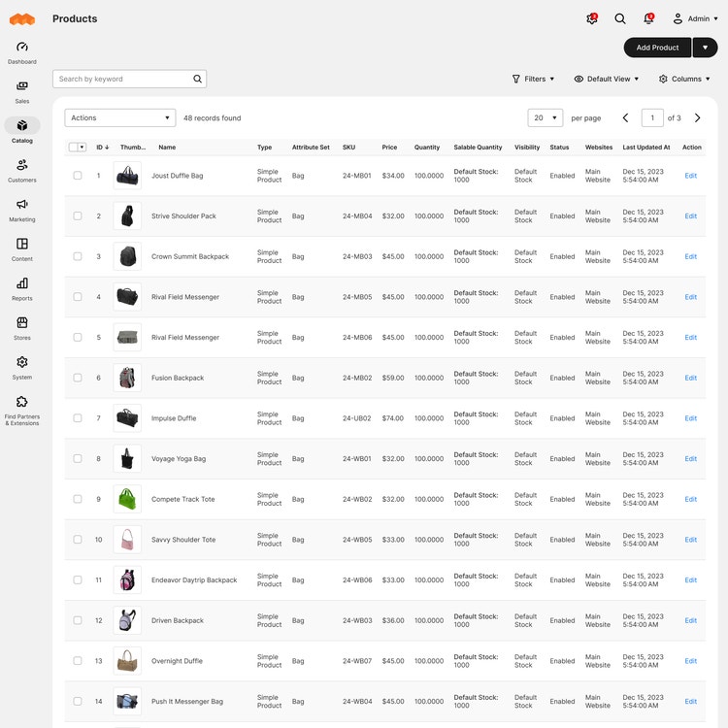
Task: Click the search magnifier in header
Action: (x=620, y=18)
